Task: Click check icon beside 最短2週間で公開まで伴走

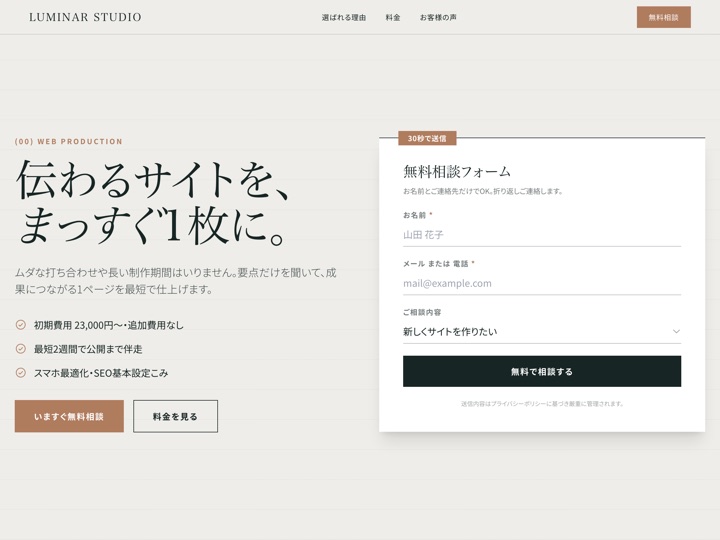Action: tap(21, 349)
